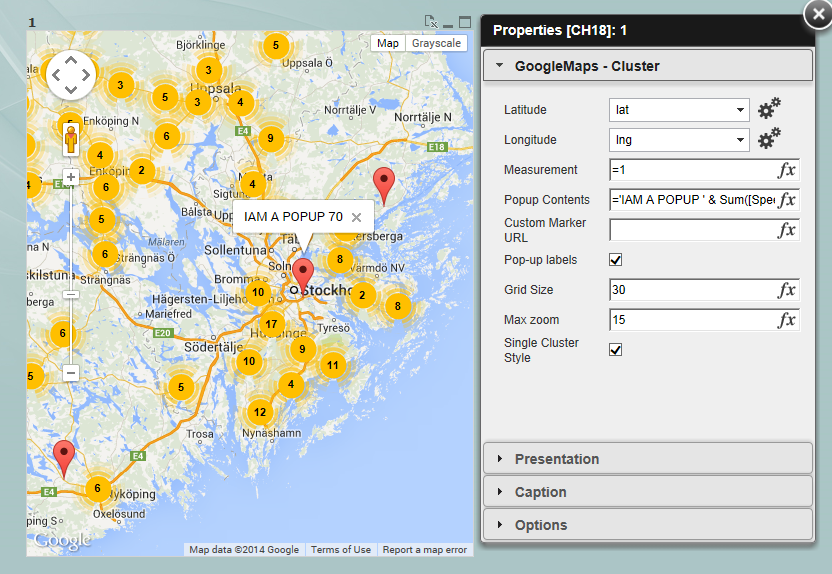This screenshot has height=574, width=832.
Task: Open the Latitude dropdown
Action: point(679,110)
